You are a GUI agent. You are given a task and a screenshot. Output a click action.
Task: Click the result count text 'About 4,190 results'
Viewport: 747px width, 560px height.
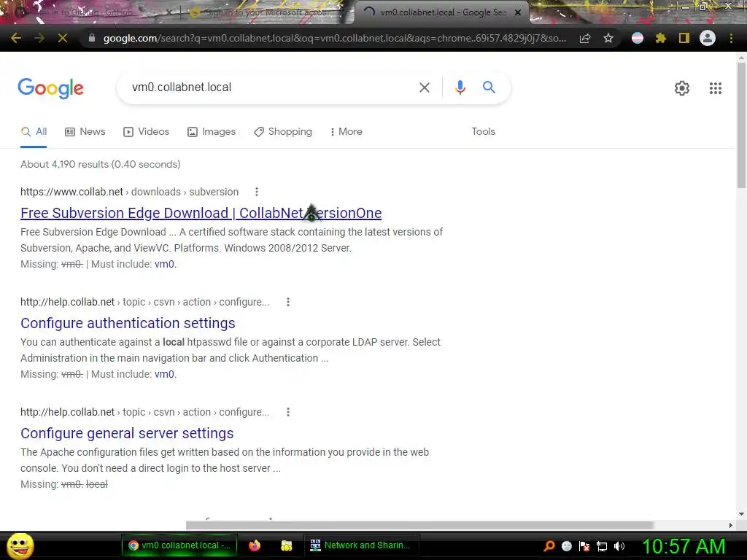coord(64,164)
